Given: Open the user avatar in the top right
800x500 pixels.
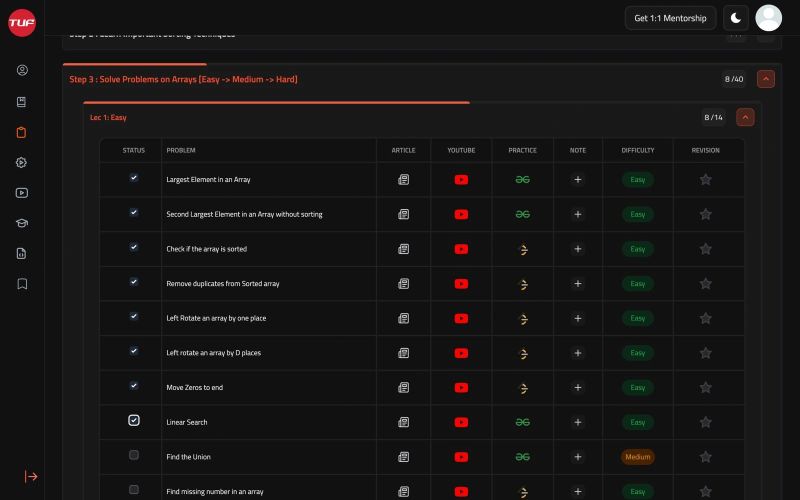Looking at the screenshot, I should point(768,18).
